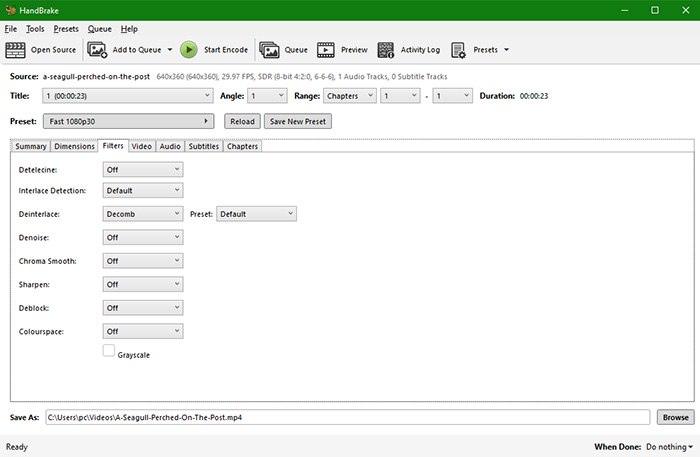Open the Queue menu
The width and height of the screenshot is (700, 457).
click(x=100, y=29)
